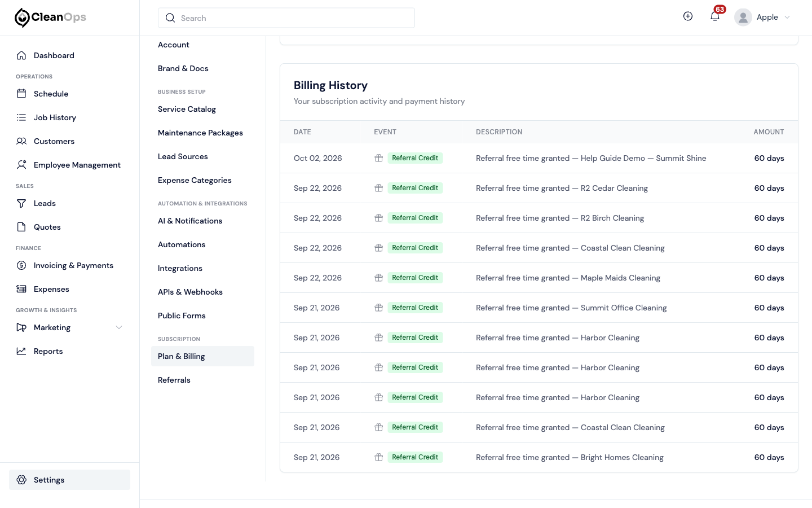Click the user avatar icon
812x508 pixels.
pos(743,17)
